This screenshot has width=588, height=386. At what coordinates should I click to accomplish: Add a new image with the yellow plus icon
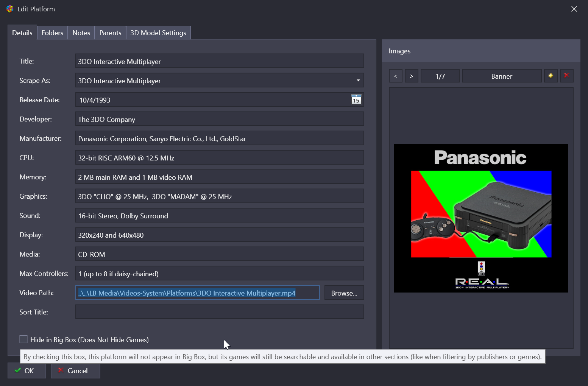(x=551, y=76)
